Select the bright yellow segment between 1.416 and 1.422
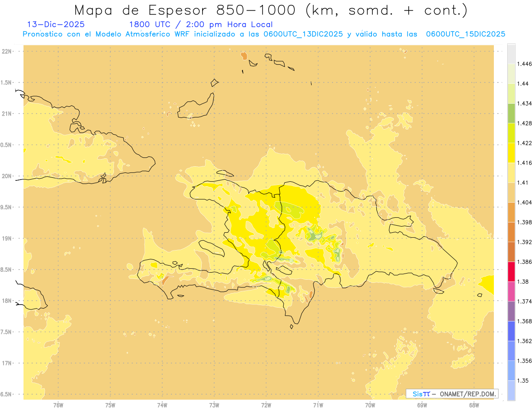Viewport: 532px width, 411px height. 511,153
